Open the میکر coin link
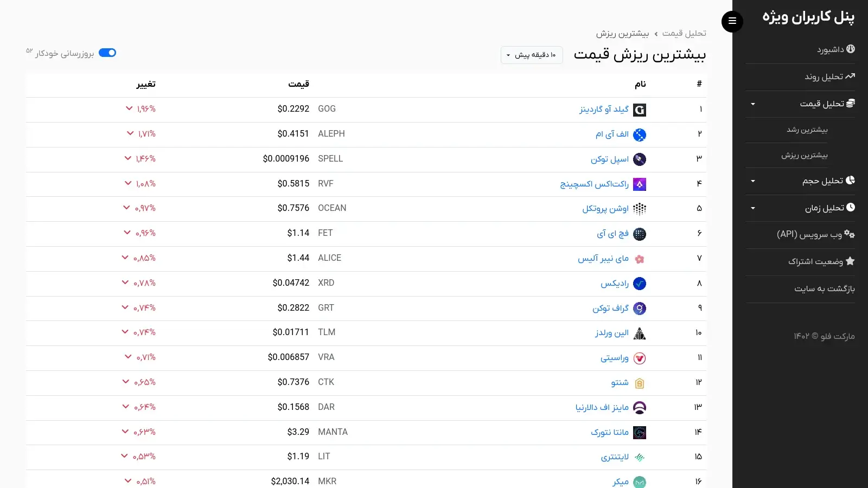This screenshot has width=868, height=488. pos(621,482)
